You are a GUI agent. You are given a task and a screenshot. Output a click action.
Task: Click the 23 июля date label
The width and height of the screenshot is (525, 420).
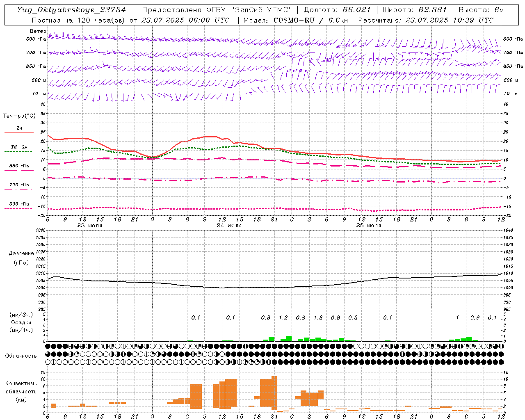(89, 226)
